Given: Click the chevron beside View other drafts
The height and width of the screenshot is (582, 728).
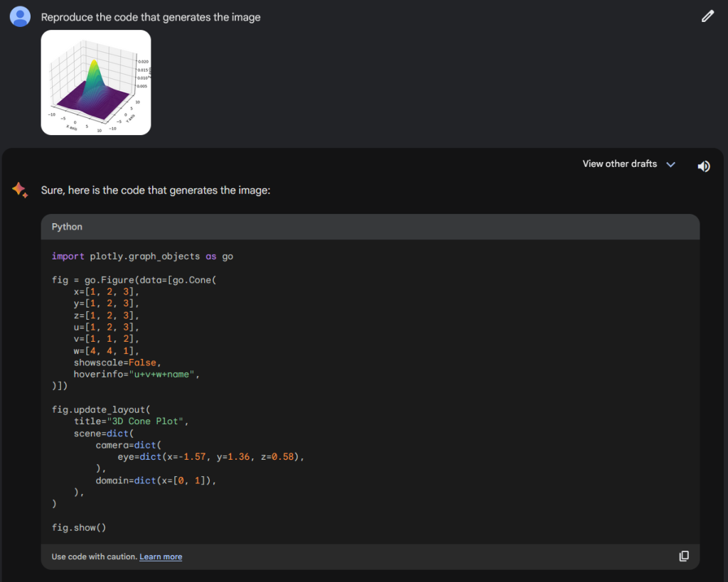Looking at the screenshot, I should tap(670, 165).
